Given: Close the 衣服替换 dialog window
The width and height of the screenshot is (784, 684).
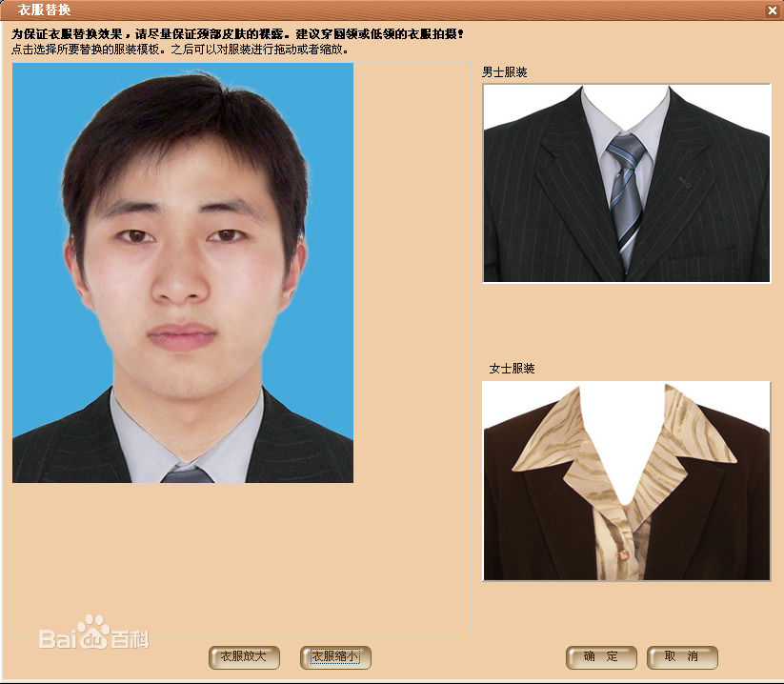Looking at the screenshot, I should pos(772,10).
